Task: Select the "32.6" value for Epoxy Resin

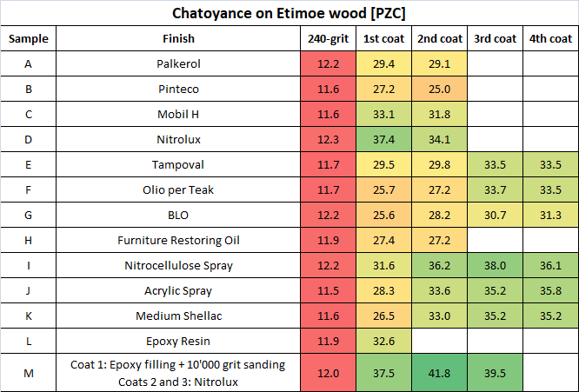Action: pyautogui.click(x=383, y=341)
